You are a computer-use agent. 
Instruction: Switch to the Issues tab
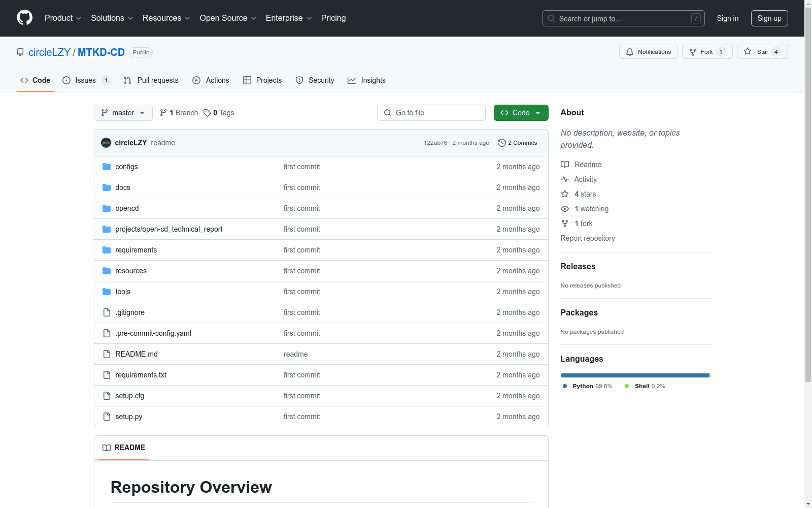point(86,80)
